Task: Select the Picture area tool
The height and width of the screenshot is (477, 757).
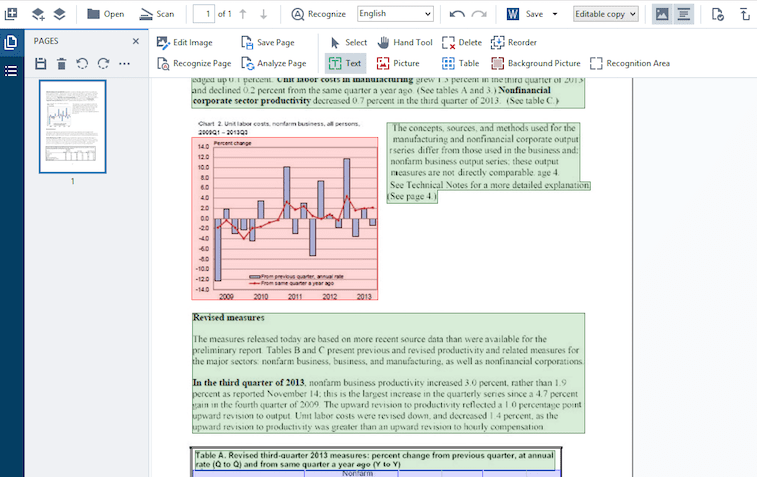Action: coord(398,63)
